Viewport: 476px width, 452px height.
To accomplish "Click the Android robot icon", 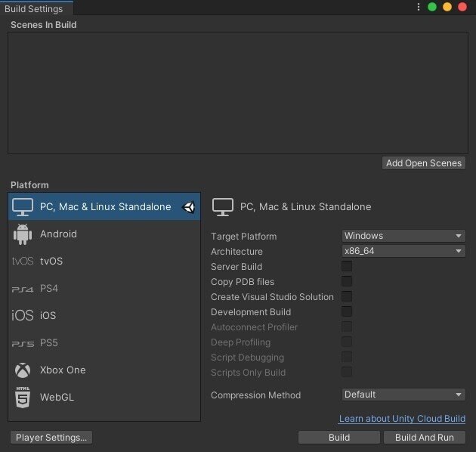I will (x=23, y=234).
